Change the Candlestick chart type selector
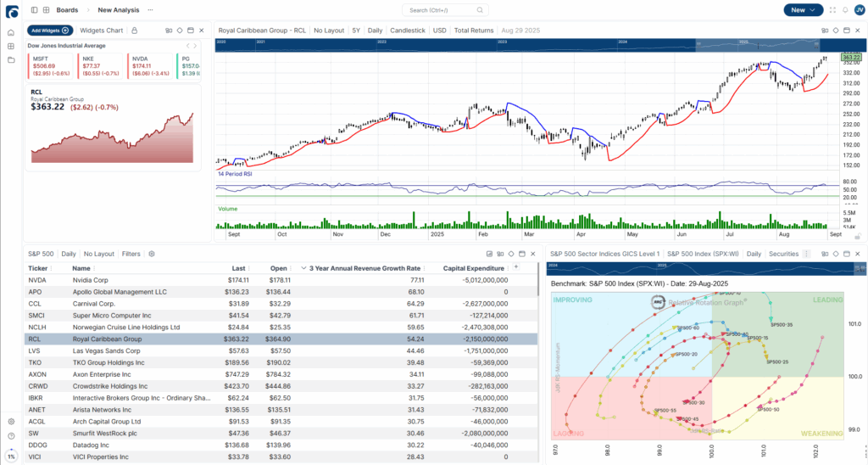This screenshot has width=868, height=465. tap(408, 30)
